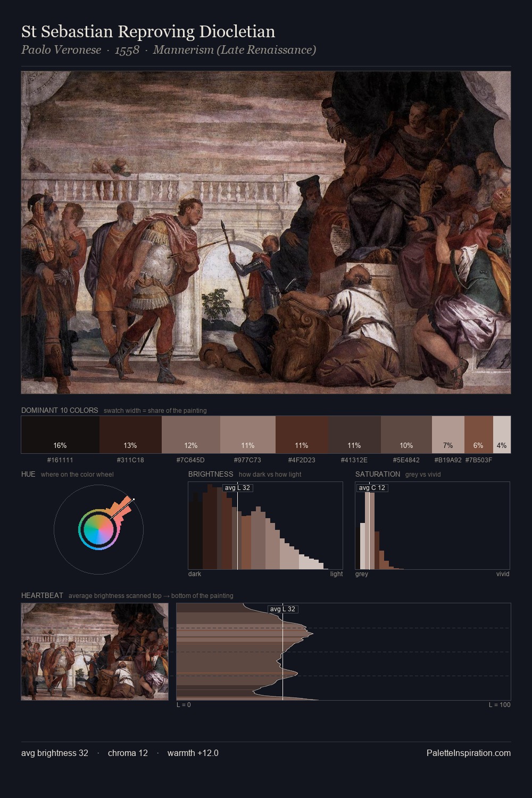The image size is (532, 798).
Task: Click the '#977C73' hex code label
Action: tap(247, 460)
